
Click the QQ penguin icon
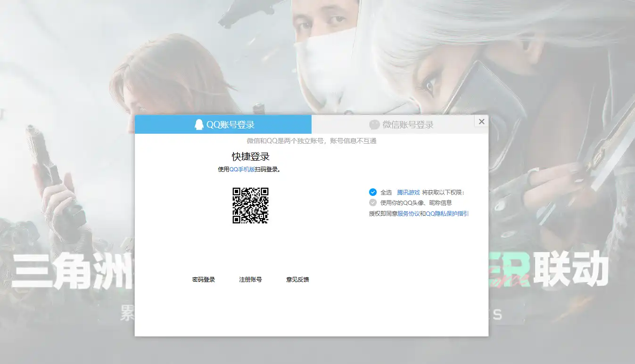[x=199, y=124]
